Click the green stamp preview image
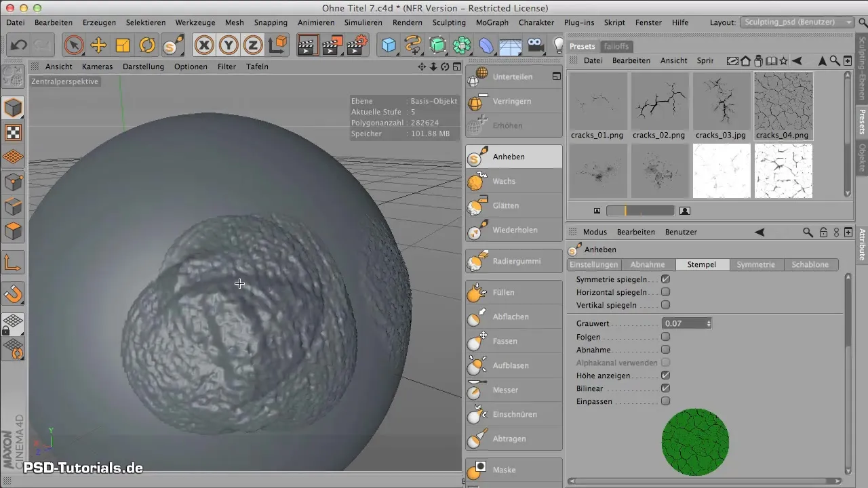This screenshot has height=488, width=868. [x=695, y=442]
